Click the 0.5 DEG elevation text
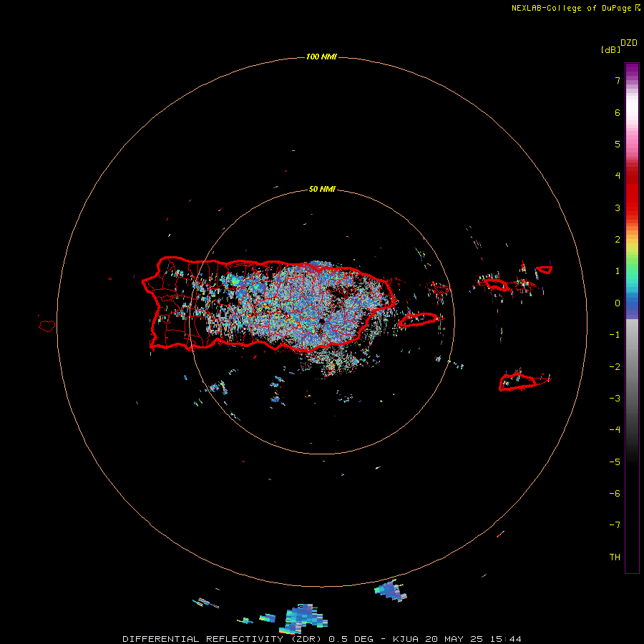This screenshot has width=644, height=644. (351, 639)
